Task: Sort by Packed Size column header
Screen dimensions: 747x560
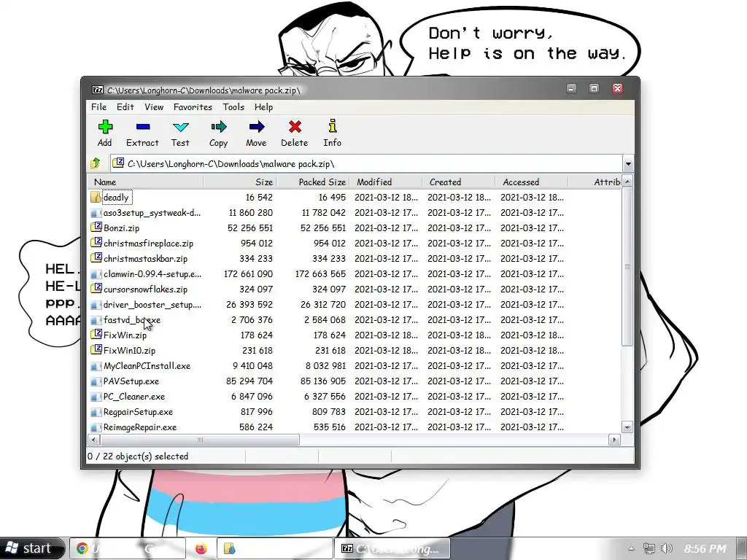Action: 313,182
